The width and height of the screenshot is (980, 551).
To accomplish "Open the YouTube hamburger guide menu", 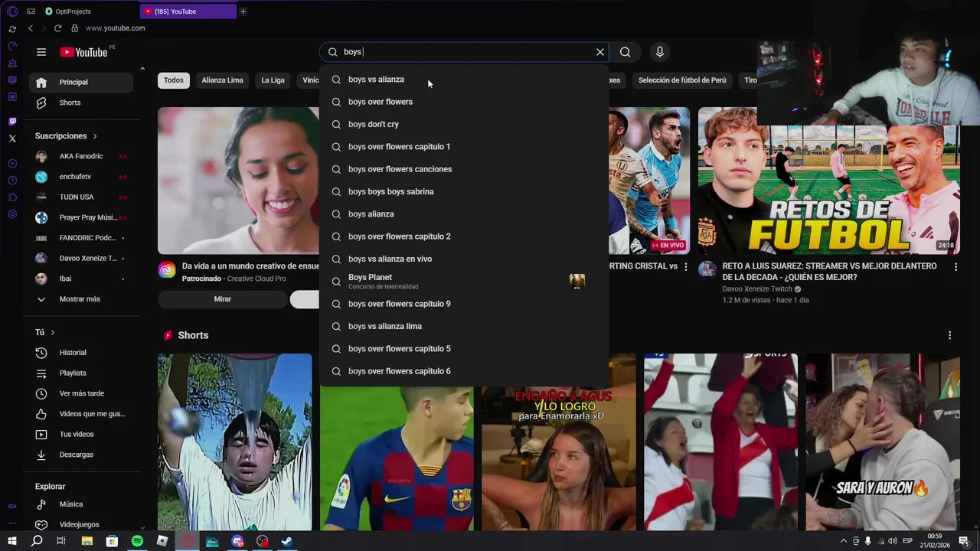I will click(41, 52).
